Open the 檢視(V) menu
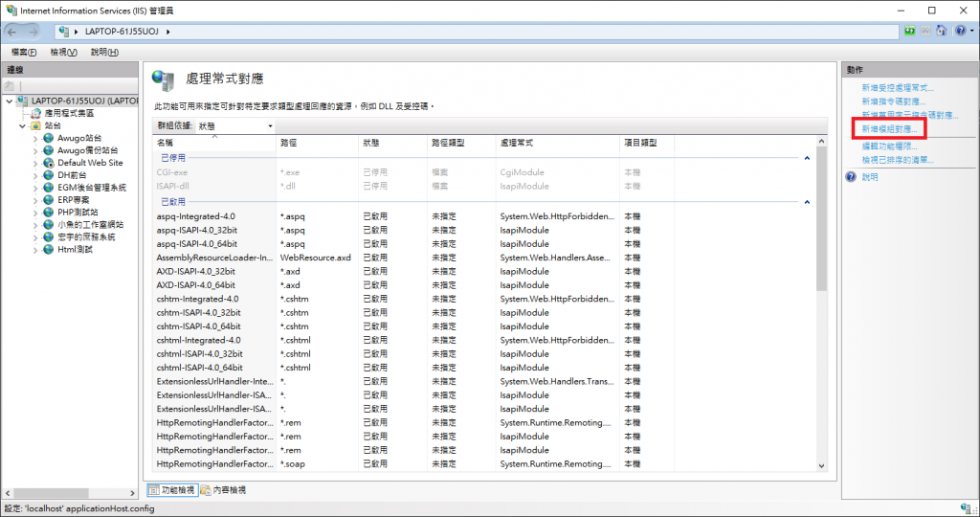This screenshot has height=517, width=980. [64, 52]
